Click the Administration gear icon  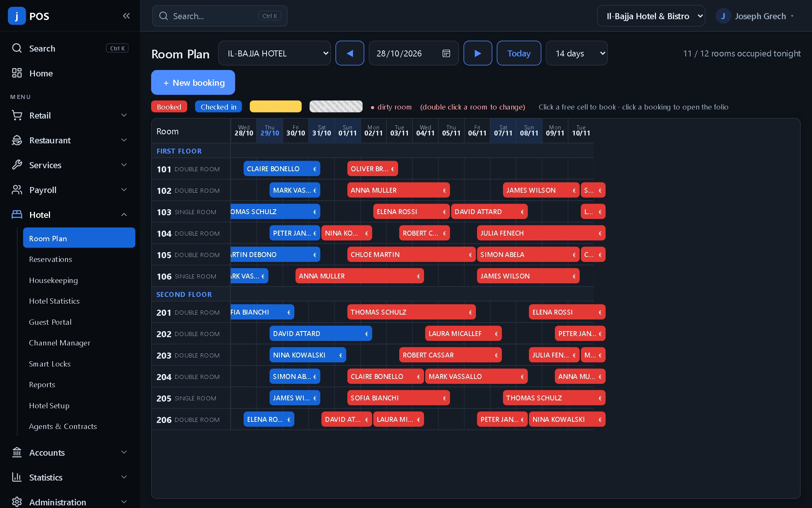click(x=17, y=502)
